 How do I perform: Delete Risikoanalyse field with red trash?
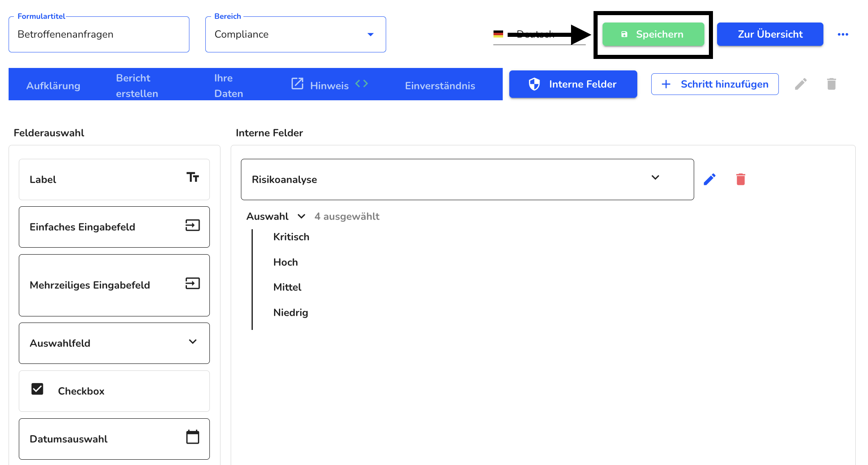tap(741, 179)
